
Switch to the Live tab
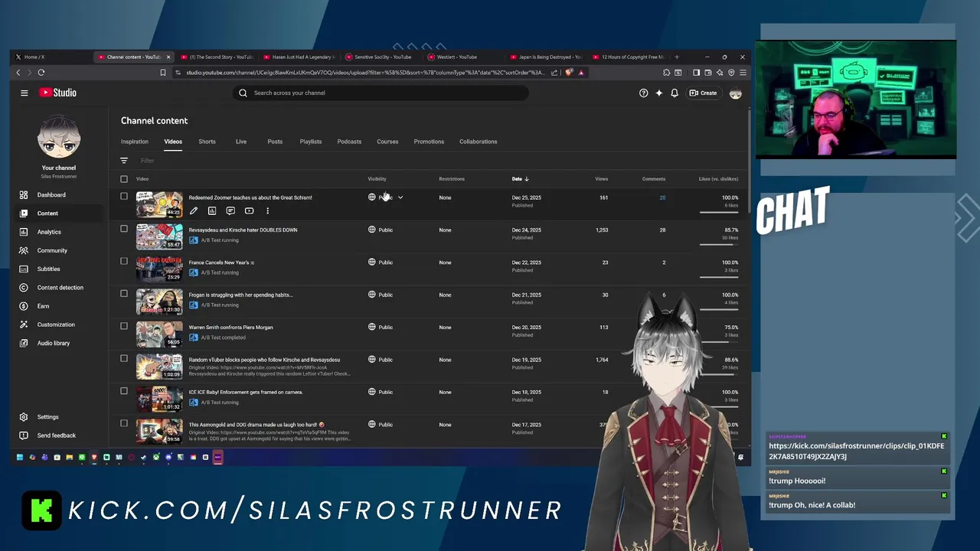click(241, 142)
